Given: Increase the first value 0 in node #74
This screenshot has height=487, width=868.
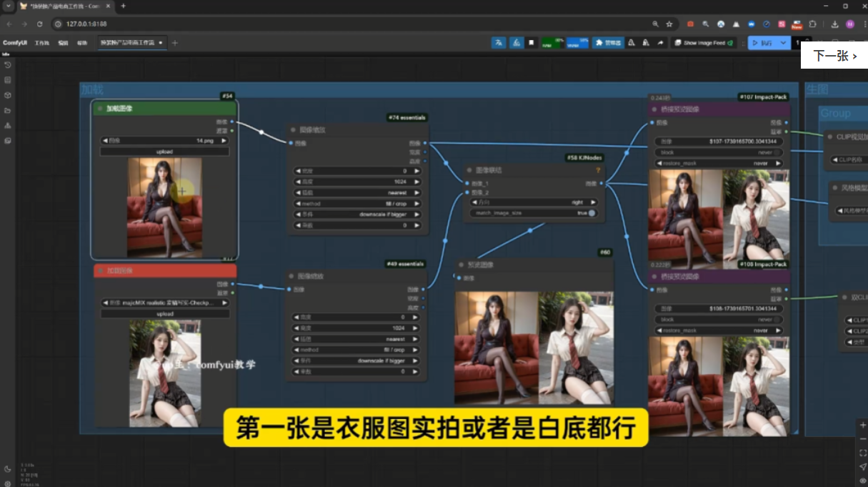Looking at the screenshot, I should point(416,171).
